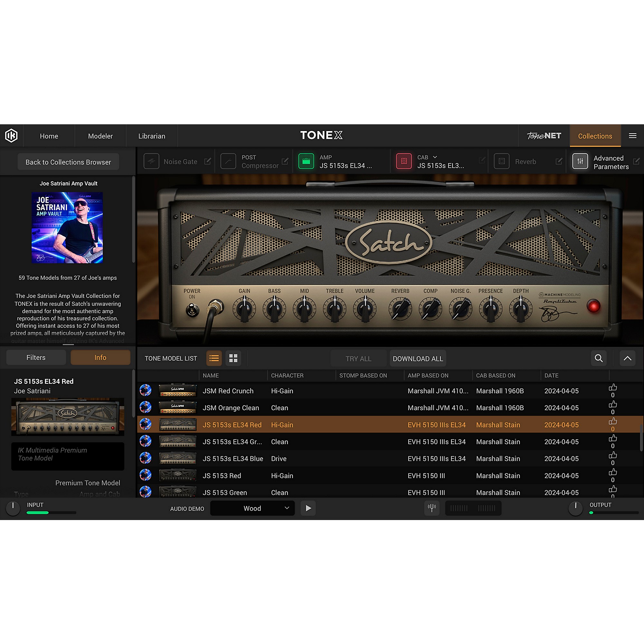Switch to the Filters tab
Screen dimensions: 644x644
(36, 357)
